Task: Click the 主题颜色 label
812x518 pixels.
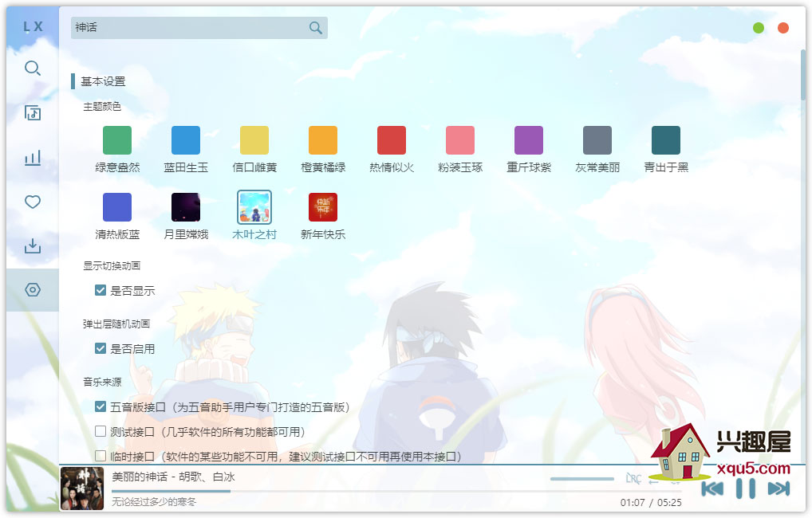Action: 102,107
